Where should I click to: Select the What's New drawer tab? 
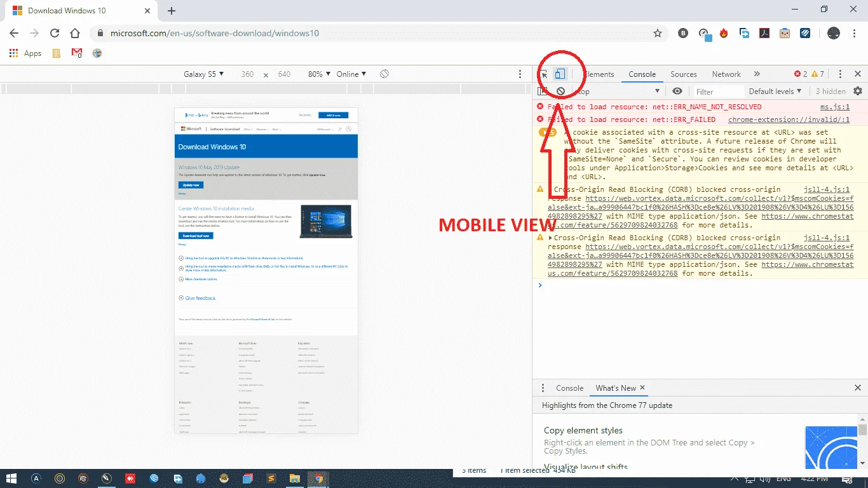pos(615,388)
